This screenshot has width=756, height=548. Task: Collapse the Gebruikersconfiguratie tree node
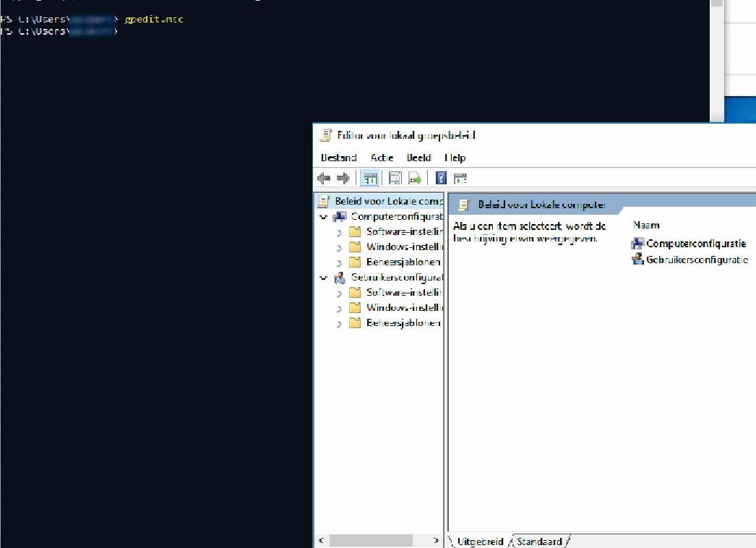(324, 278)
